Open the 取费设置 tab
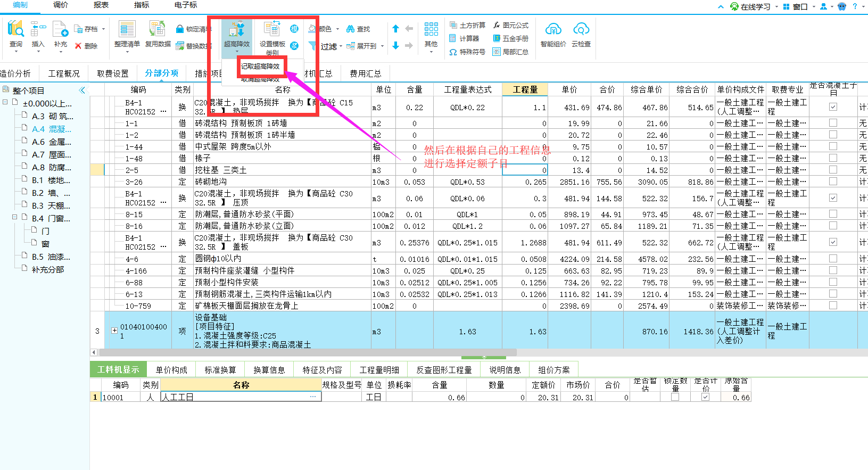 pyautogui.click(x=113, y=73)
